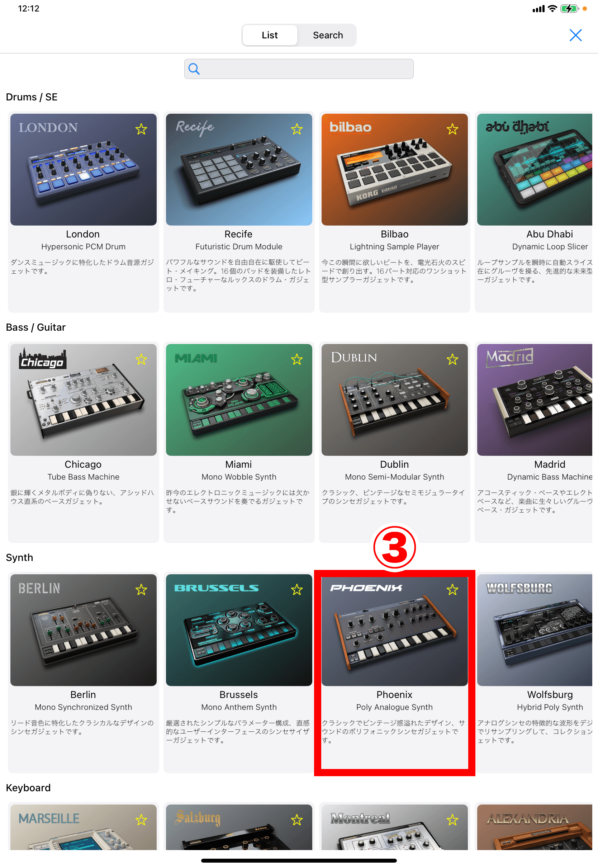Screen dimensions: 598x868
Task: Star the Brussels synth gadget
Action: click(x=297, y=590)
